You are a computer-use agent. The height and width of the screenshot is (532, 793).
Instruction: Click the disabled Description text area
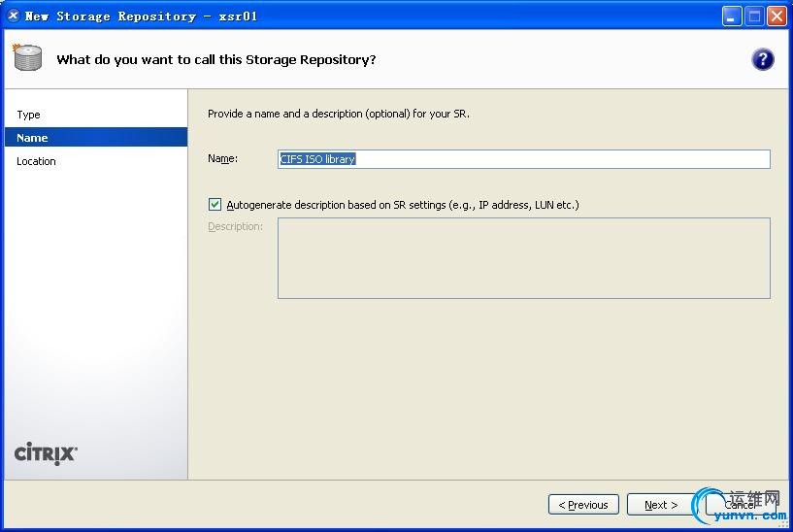click(524, 258)
